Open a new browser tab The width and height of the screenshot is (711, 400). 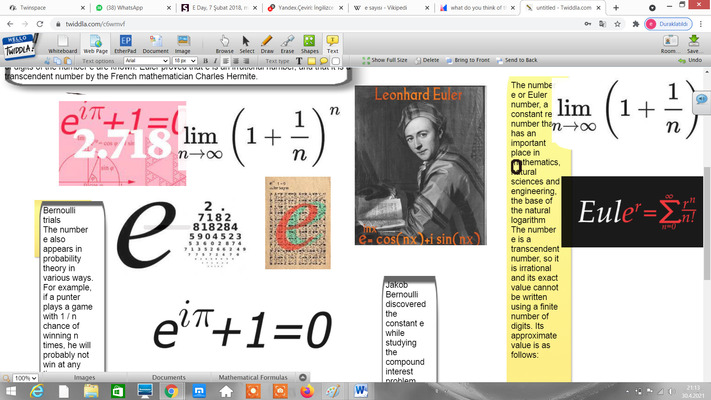pyautogui.click(x=616, y=8)
